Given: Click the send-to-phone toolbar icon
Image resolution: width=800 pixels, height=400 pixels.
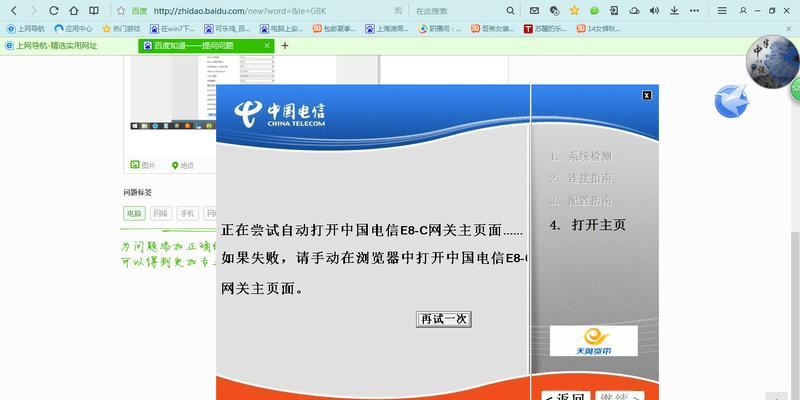Looking at the screenshot, I should [614, 11].
